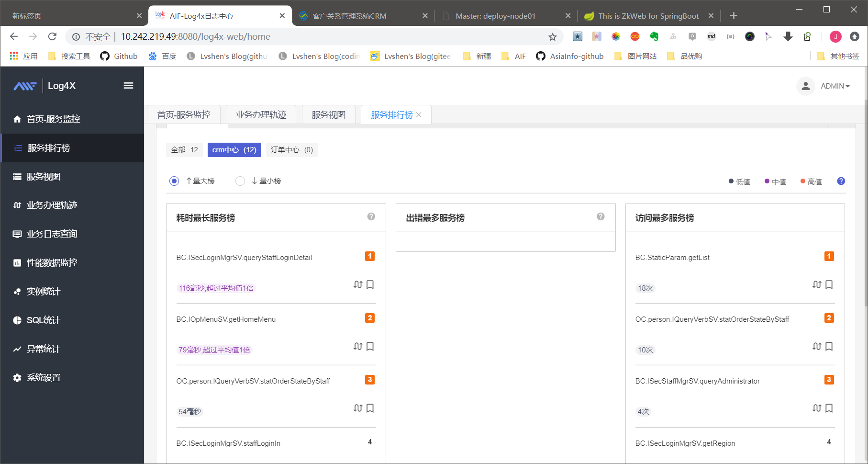Open trace icon for 10次 row
868x464 pixels.
[817, 346]
